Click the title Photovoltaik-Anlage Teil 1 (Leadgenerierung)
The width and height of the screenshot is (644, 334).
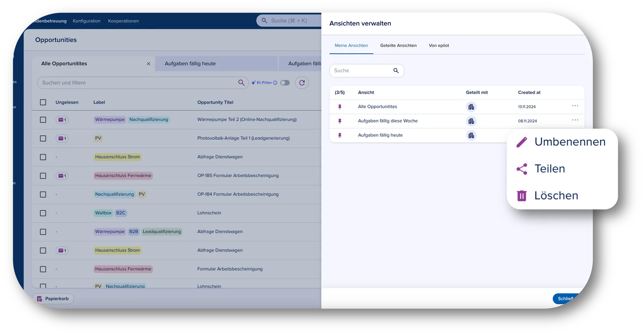tap(244, 138)
